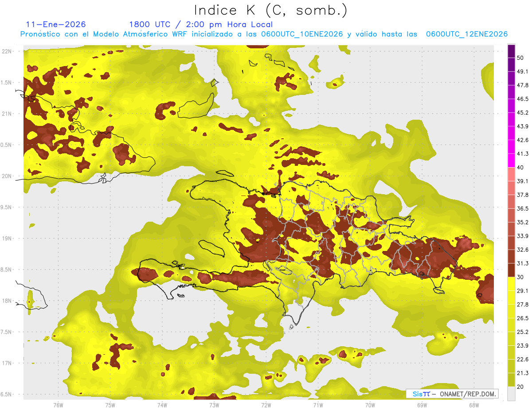Pick the brown legend band between 30 and 31.3
532x411 pixels.
coord(512,270)
